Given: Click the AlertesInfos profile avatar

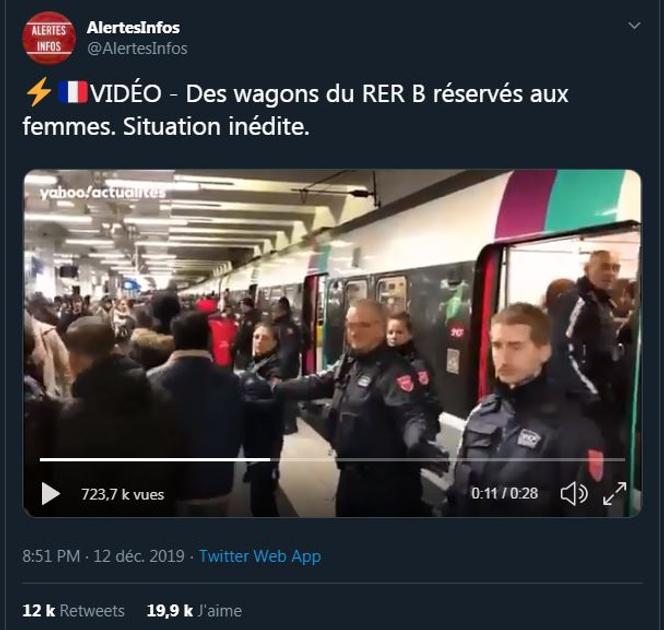Looking at the screenshot, I should tap(49, 38).
